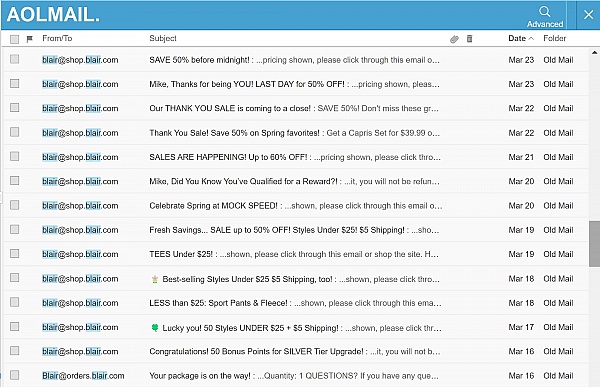Viewport: 600px width, 387px height.
Task: Check the 'Congratulations! 50 Bonus Points' email
Action: [15, 351]
